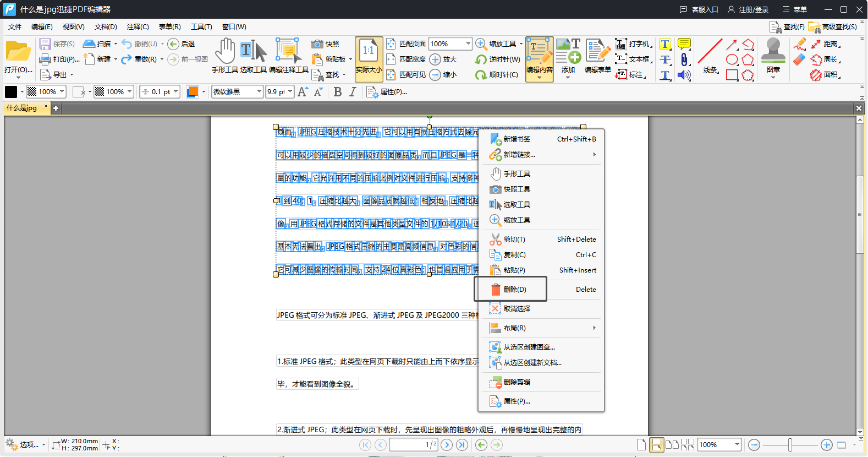Select the oval shape tool

(732, 59)
